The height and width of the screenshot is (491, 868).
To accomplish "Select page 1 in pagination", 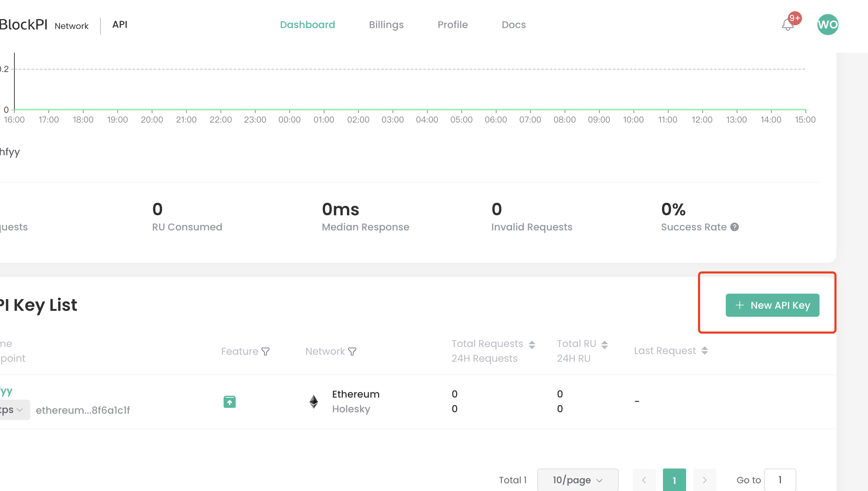I will (674, 480).
